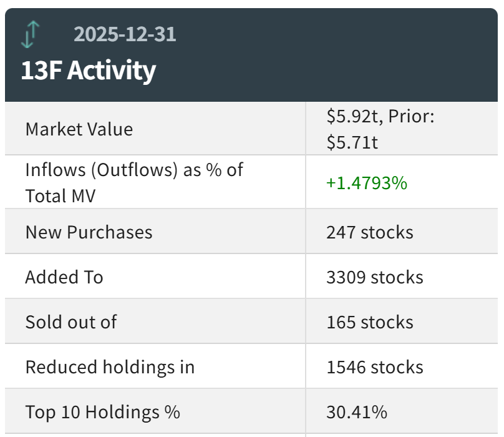Image resolution: width=504 pixels, height=437 pixels.
Task: Click the dark header bar's empty right side
Action: coord(374,55)
